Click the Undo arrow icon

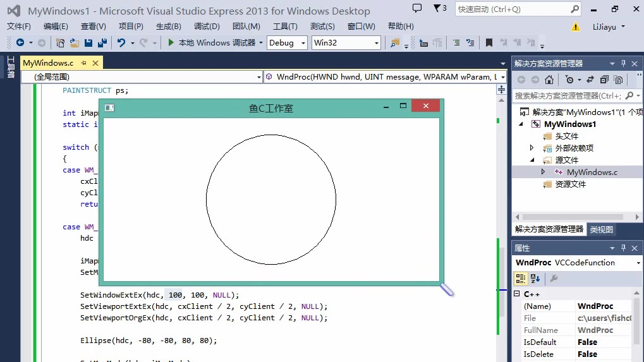coord(121,43)
